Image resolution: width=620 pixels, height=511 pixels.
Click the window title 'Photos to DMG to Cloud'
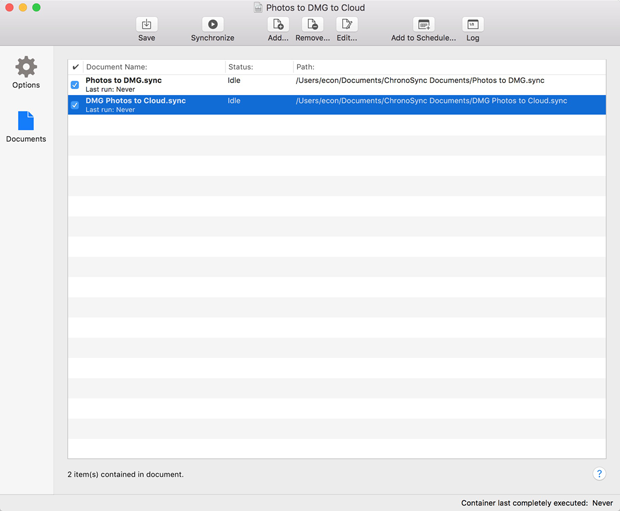pyautogui.click(x=316, y=8)
